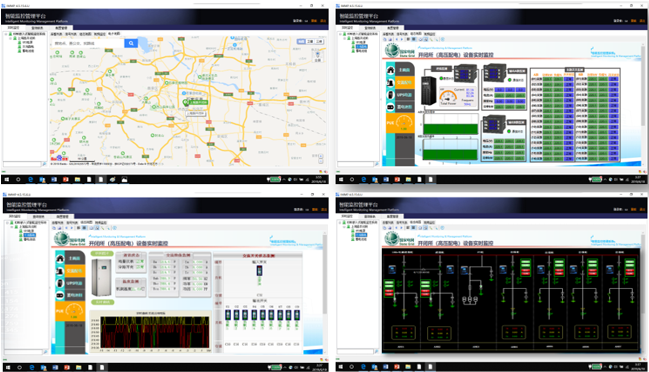
Task: Collapse the second-level tree node in the bottom-right window
Action: click(344, 227)
